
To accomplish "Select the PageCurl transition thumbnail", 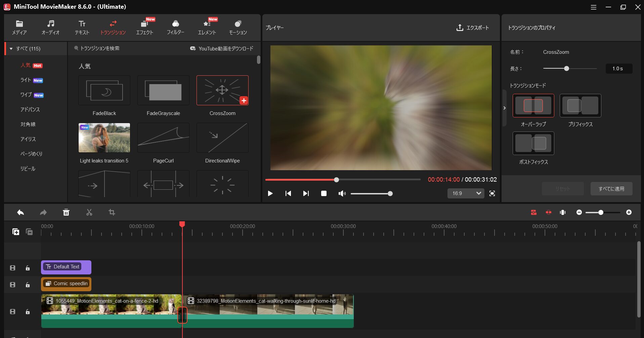I will [163, 138].
